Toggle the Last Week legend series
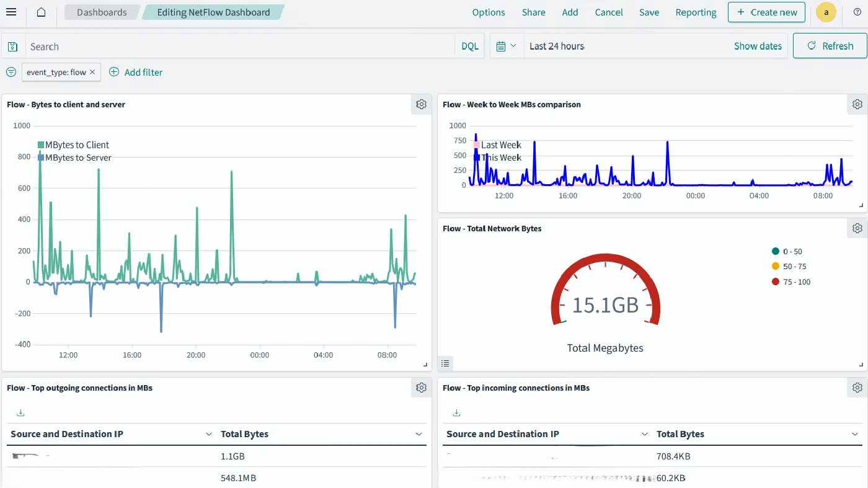Image resolution: width=868 pixels, height=488 pixels. pos(497,145)
